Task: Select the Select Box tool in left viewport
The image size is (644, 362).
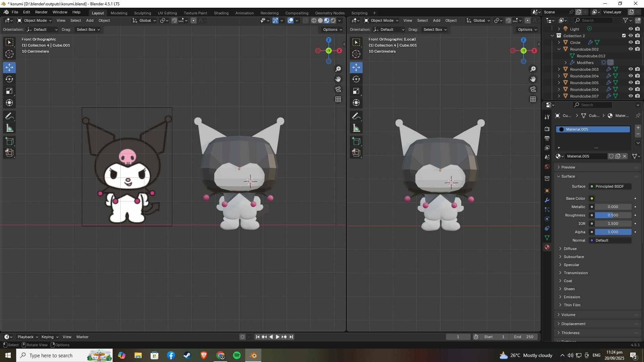Action: coord(9,42)
